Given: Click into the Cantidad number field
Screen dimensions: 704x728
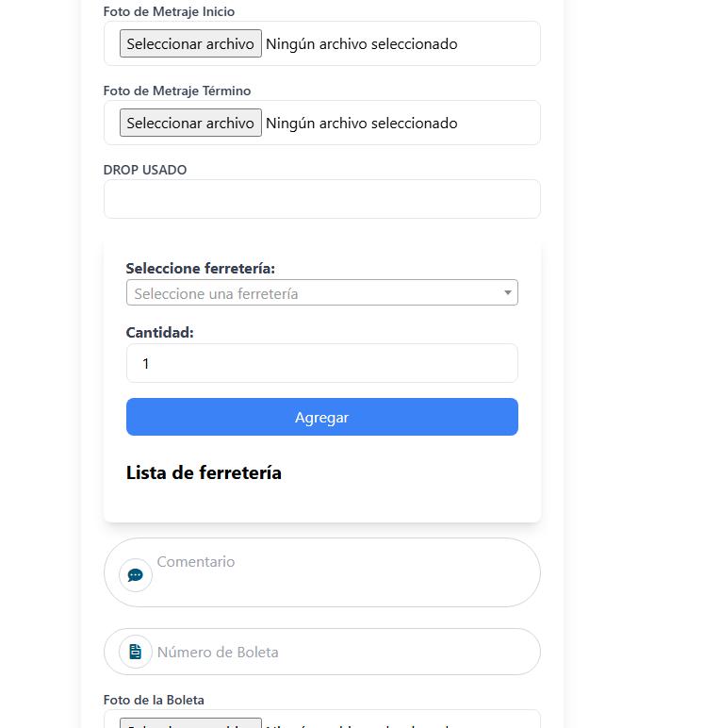Looking at the screenshot, I should [321, 363].
